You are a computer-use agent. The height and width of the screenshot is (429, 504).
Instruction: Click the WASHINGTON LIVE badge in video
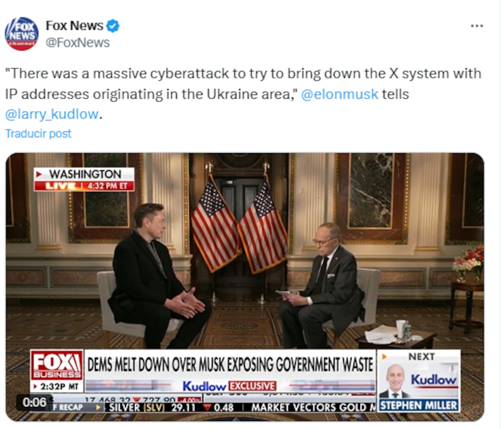tap(84, 179)
